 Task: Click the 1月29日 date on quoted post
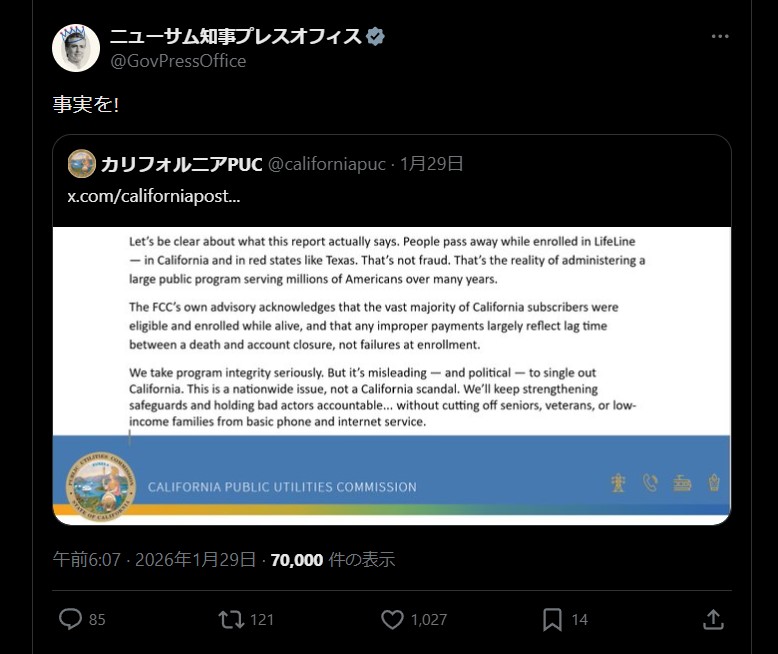pyautogui.click(x=432, y=164)
